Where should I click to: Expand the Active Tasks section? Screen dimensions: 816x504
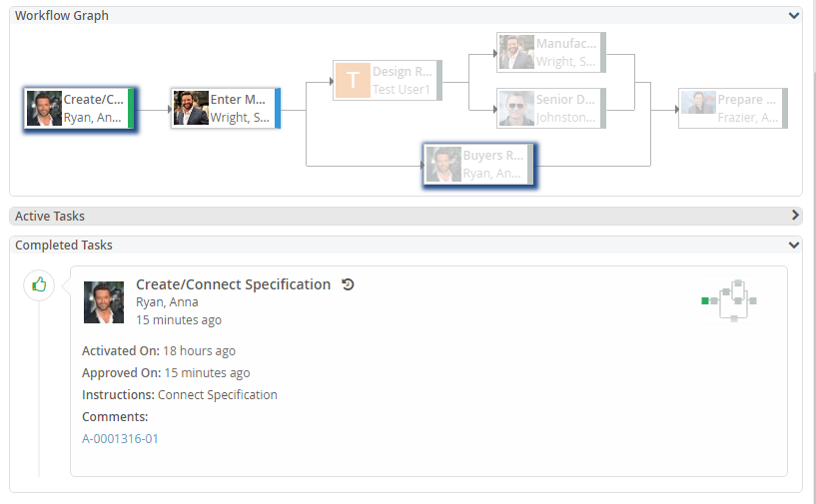tap(795, 216)
